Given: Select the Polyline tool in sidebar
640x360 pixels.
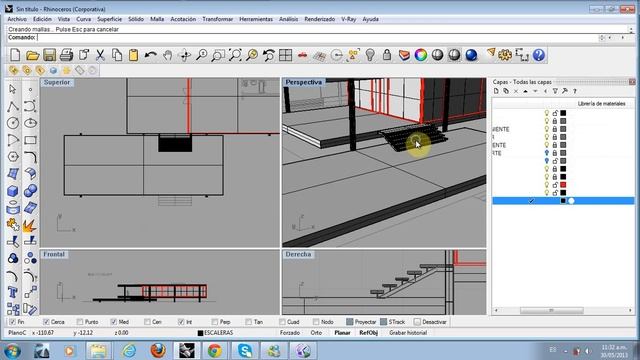Looking at the screenshot, I should (x=13, y=107).
